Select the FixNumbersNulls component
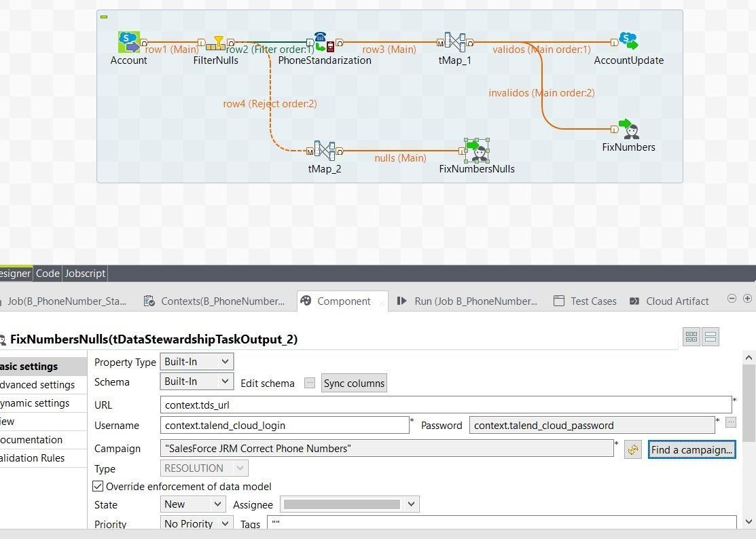This screenshot has height=539, width=756. point(476,151)
